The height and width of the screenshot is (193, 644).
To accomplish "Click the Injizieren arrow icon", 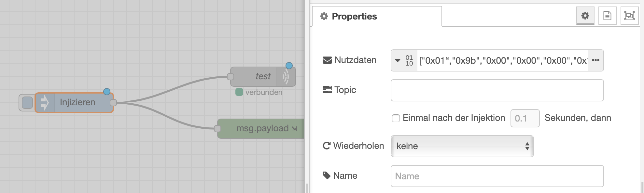I will 45,103.
